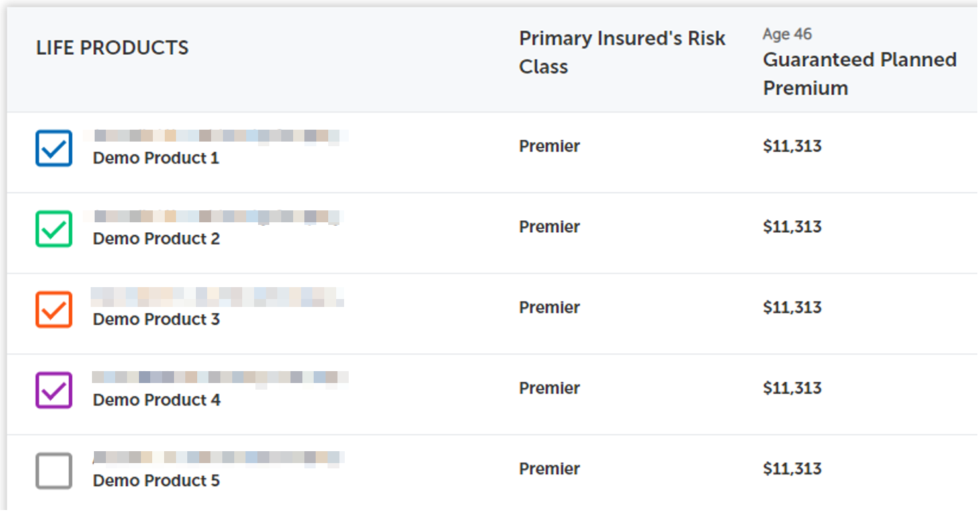Uncheck the green Demo Product 2 checkbox
980x516 pixels.
pyautogui.click(x=54, y=229)
